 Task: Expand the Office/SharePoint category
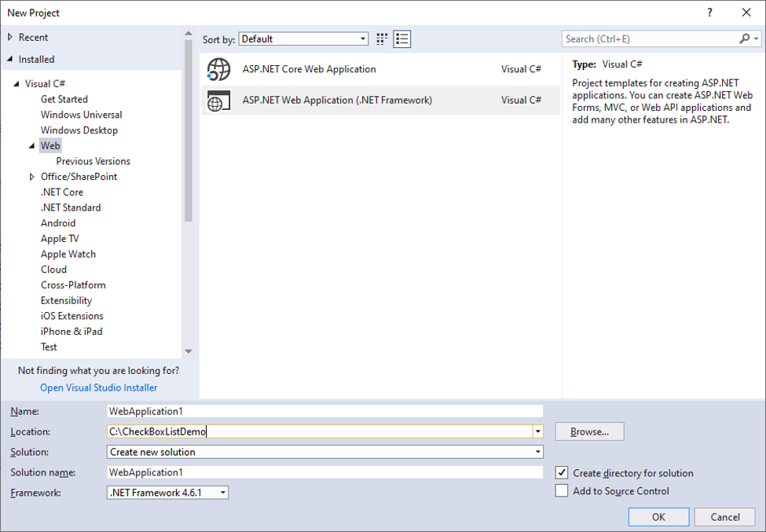pos(32,176)
